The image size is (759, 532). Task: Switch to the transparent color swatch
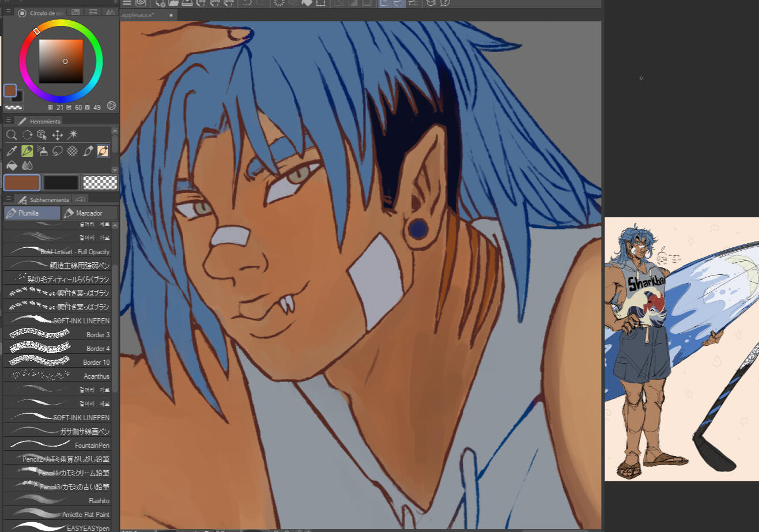[x=100, y=183]
